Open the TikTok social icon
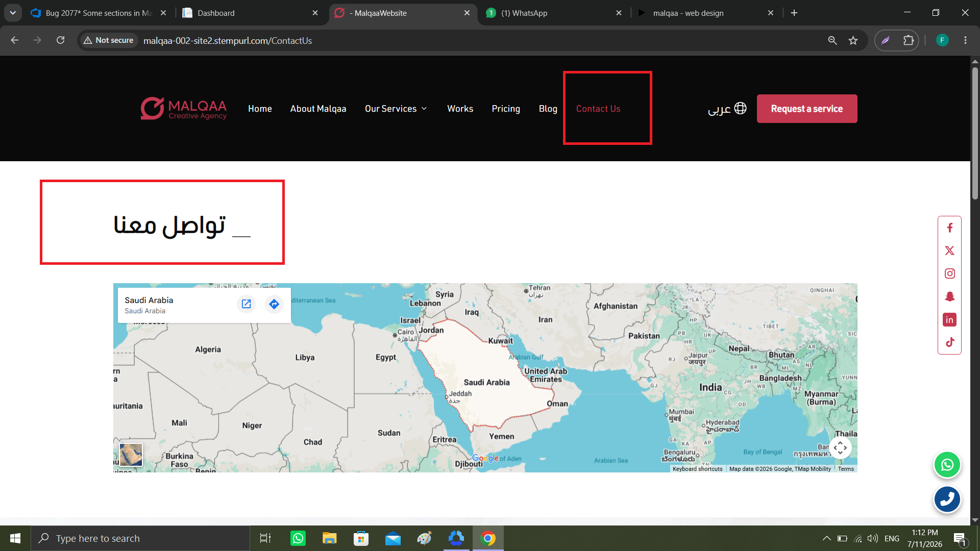Viewport: 980px width, 551px height. [949, 342]
